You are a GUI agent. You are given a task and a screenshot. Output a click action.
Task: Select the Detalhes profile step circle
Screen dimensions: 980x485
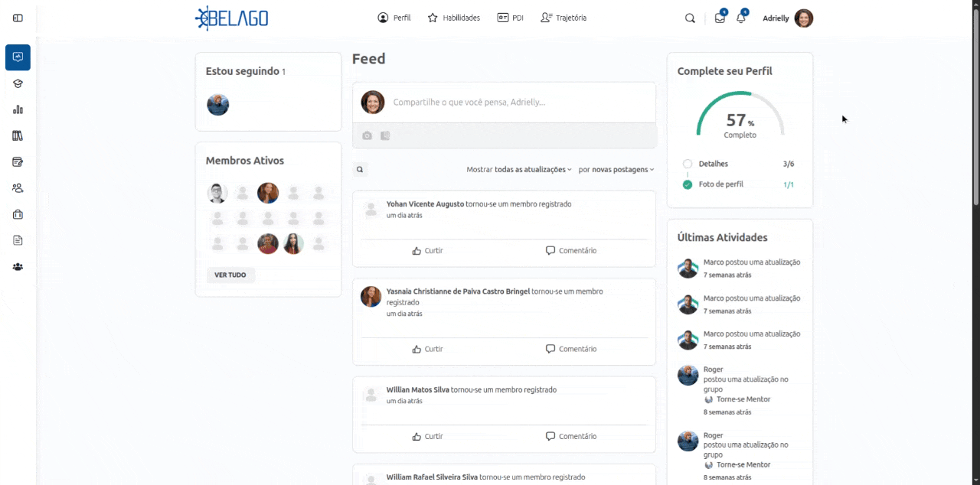688,164
